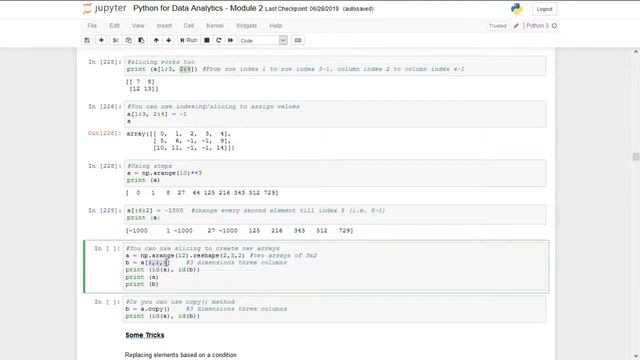
Task: Click the vertical scrollbar thumb
Action: [636, 157]
